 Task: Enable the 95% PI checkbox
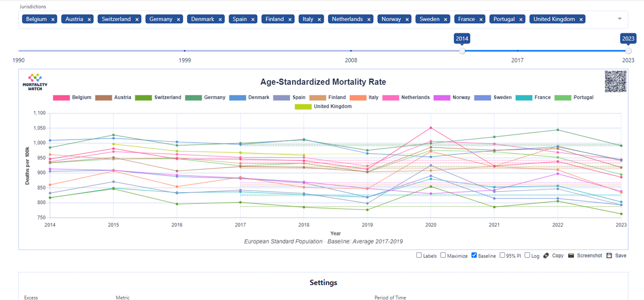[x=503, y=256]
